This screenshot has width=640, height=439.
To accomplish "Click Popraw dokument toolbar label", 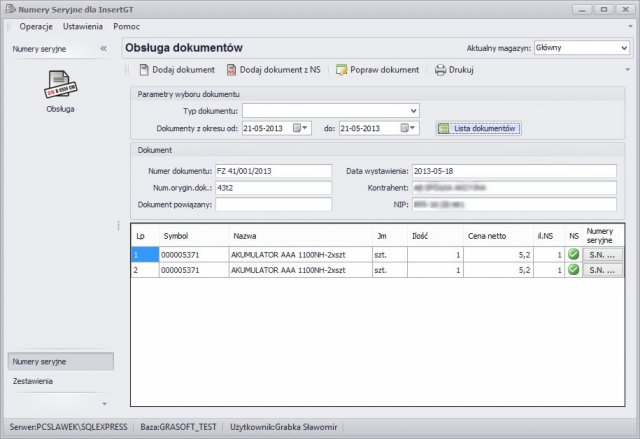I will (384, 70).
